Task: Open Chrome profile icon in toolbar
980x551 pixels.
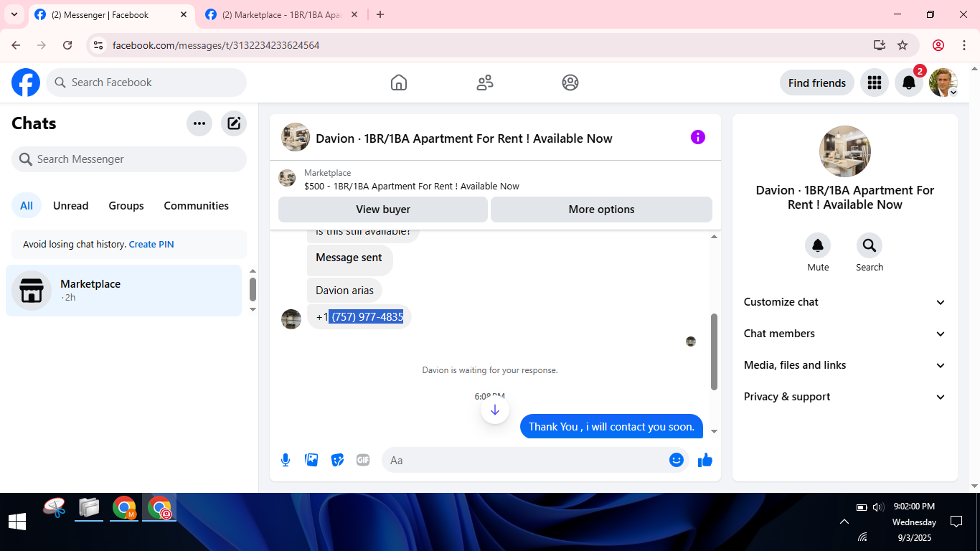Action: pyautogui.click(x=938, y=45)
